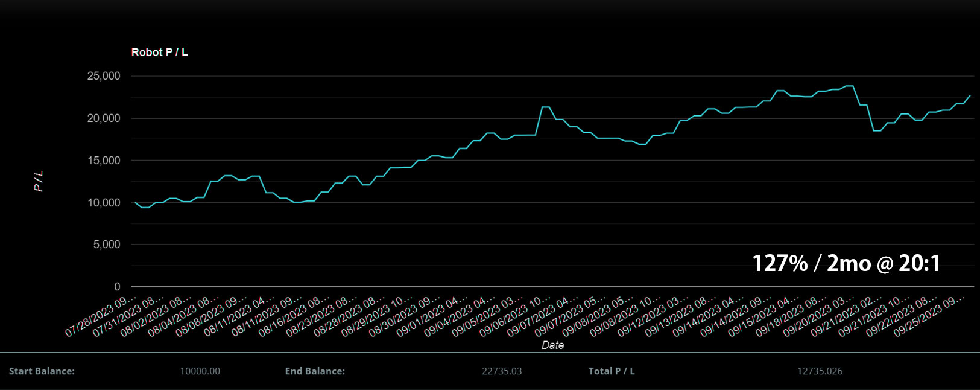
Task: Click the End Balance label
Action: point(315,371)
